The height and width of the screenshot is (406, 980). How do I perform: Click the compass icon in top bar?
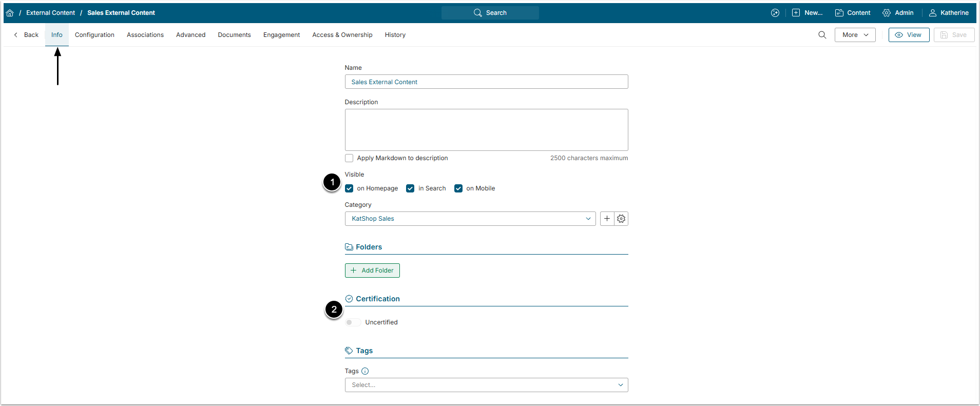pyautogui.click(x=775, y=13)
